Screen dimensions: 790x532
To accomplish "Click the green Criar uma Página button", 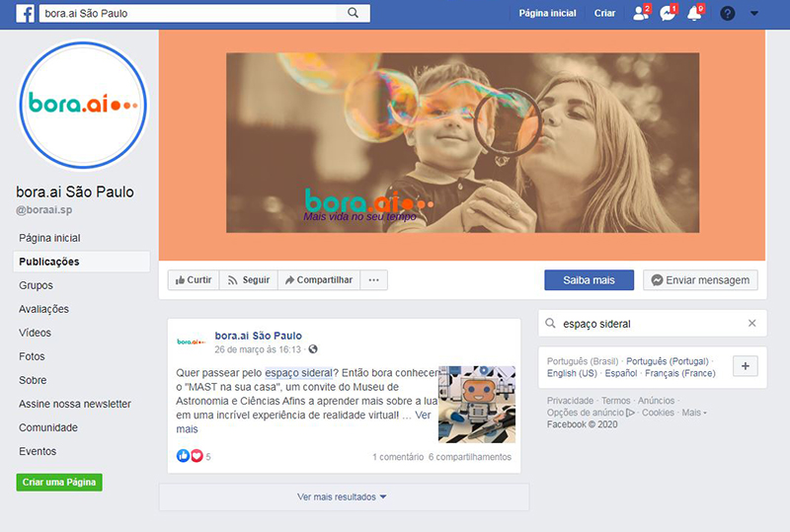I will pyautogui.click(x=59, y=482).
